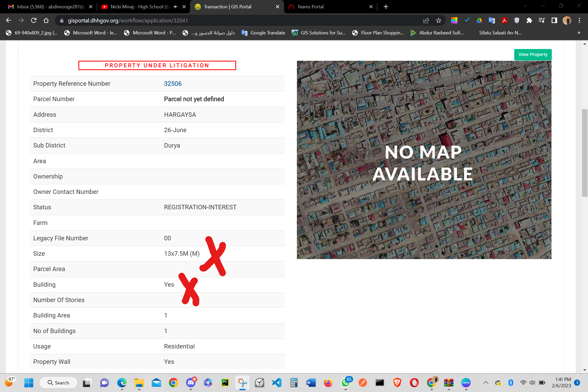Click the page vertical scrollbar thumb
Viewport: 588px width, 392px height.
coord(585,153)
